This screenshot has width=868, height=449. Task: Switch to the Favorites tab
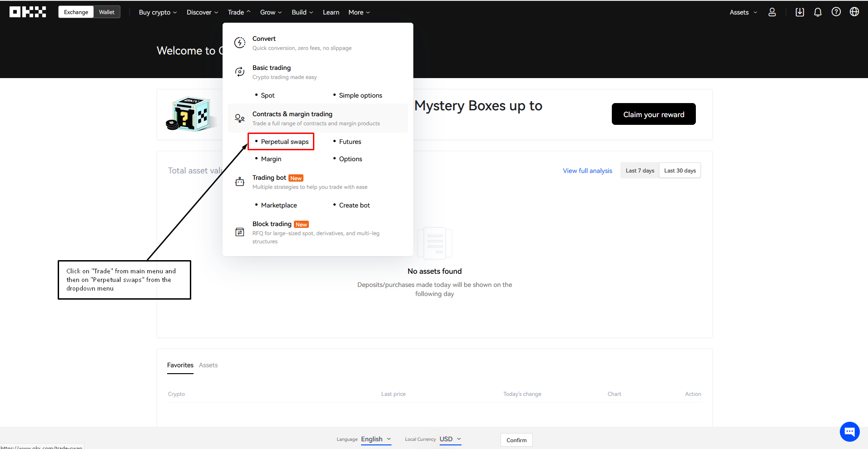point(180,365)
